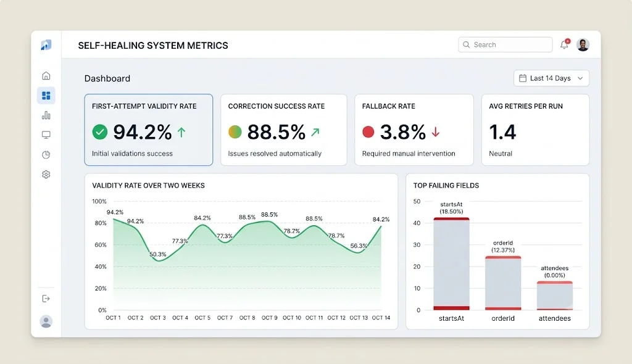This screenshot has height=364, width=632.
Task: Open the bar chart analytics sidebar icon
Action: 46,115
